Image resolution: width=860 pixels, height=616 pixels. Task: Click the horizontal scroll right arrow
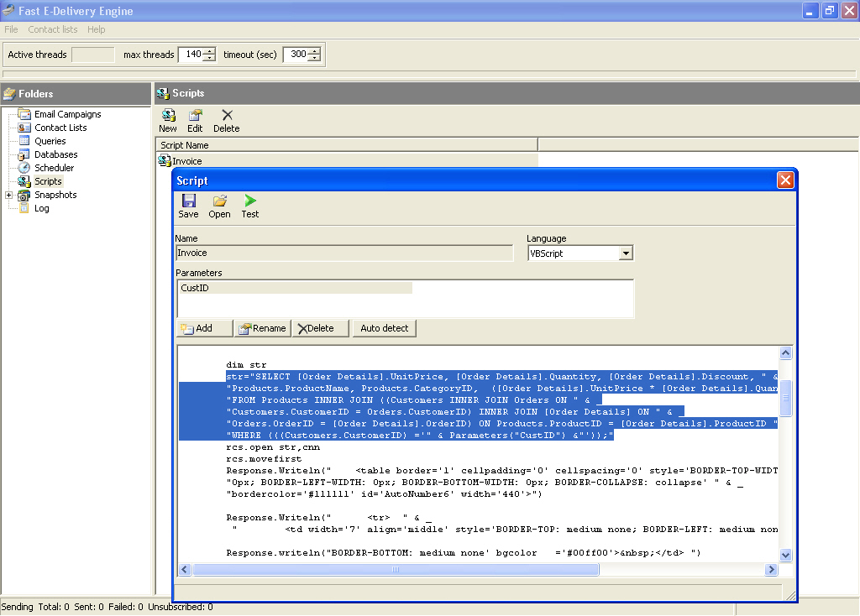(x=771, y=569)
